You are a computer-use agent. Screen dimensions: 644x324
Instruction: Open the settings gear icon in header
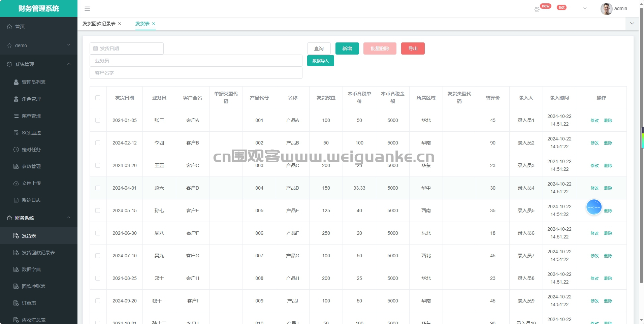(x=537, y=10)
